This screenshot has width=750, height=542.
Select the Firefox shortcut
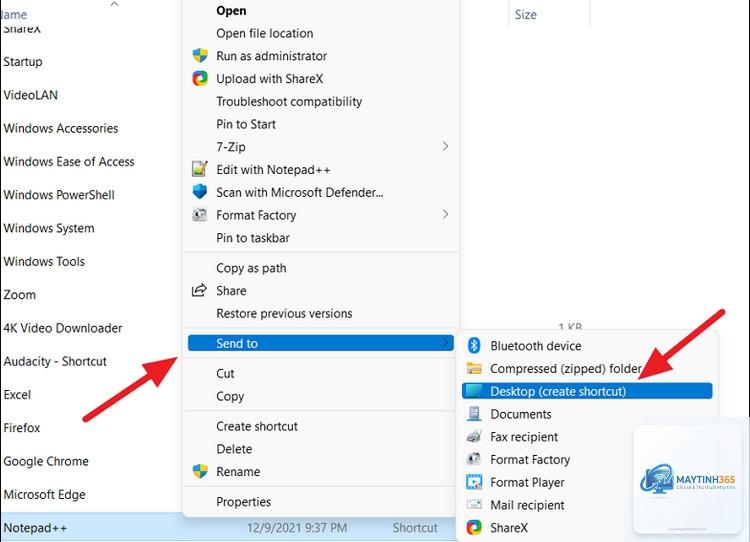pos(22,428)
